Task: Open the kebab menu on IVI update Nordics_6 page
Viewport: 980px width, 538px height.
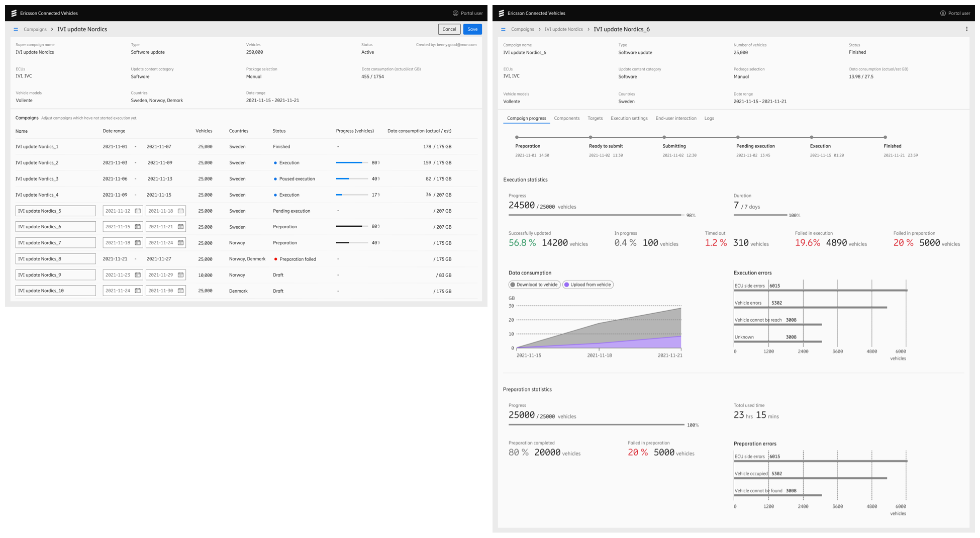Action: tap(966, 29)
